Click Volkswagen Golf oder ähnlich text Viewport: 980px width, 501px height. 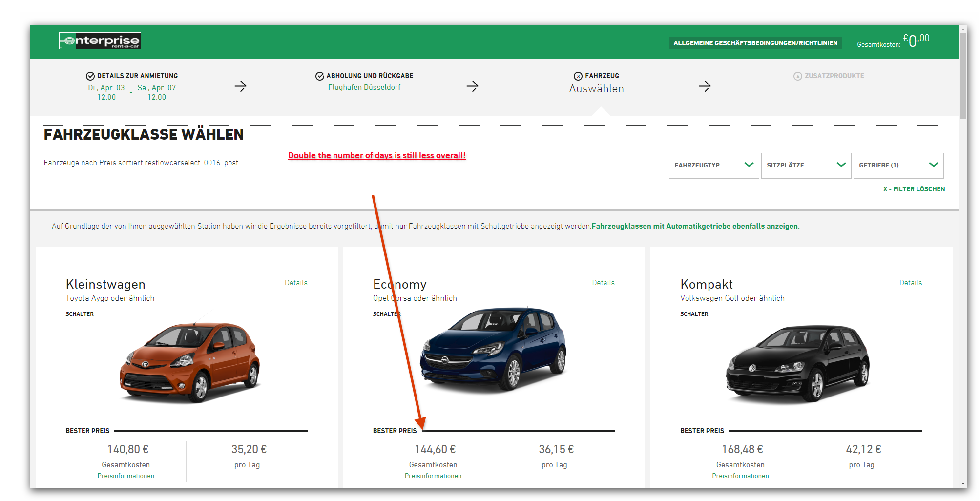[x=732, y=298]
